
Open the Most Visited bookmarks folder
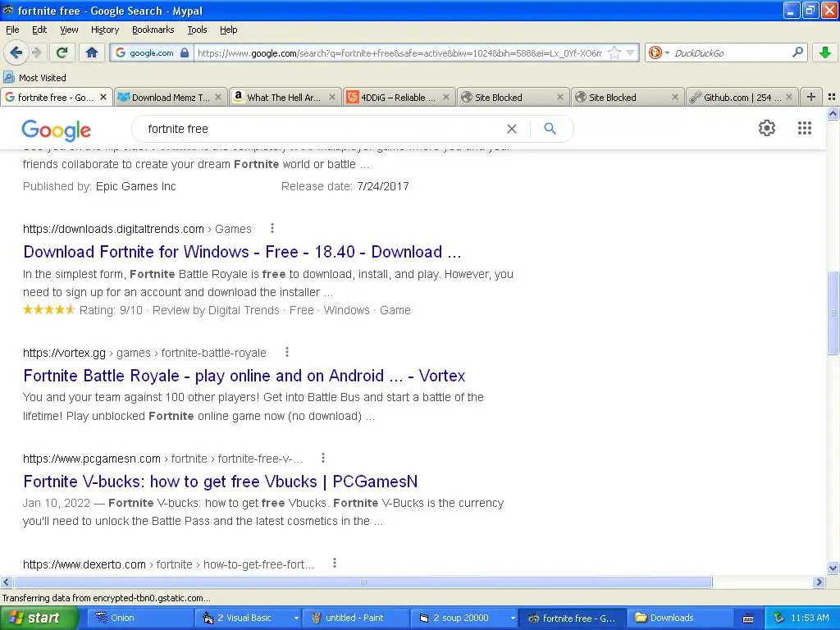click(x=34, y=78)
